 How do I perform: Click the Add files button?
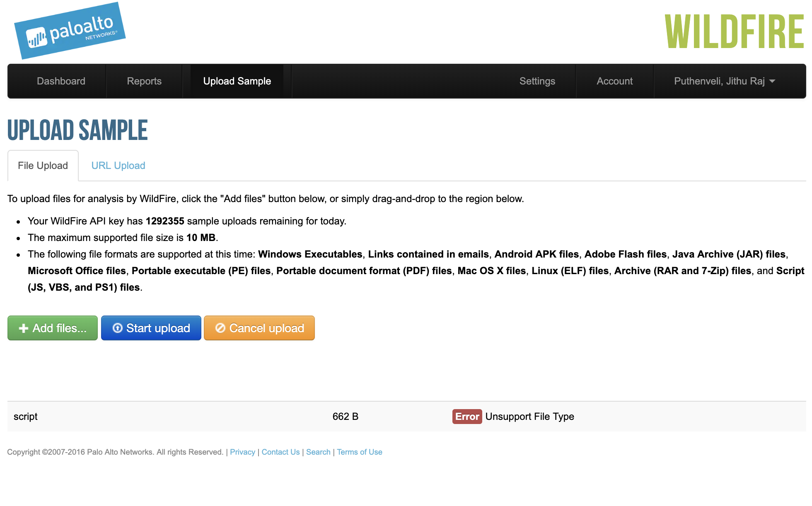[x=52, y=328]
